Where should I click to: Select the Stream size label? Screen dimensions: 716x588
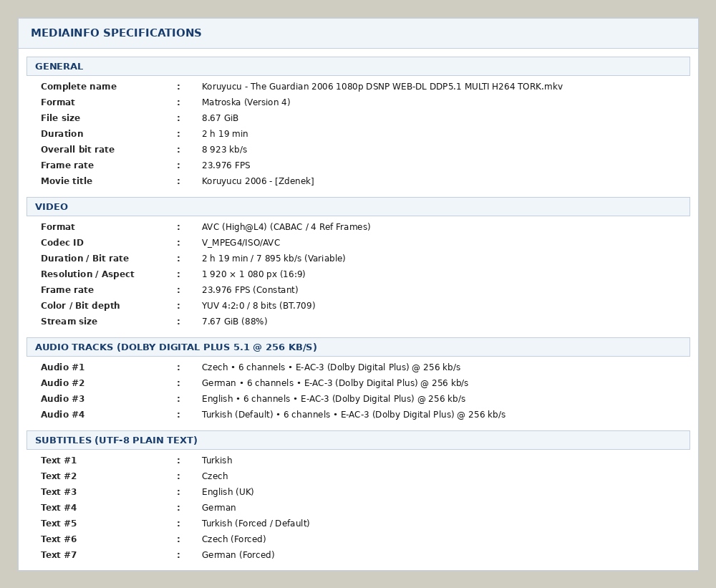tap(69, 321)
